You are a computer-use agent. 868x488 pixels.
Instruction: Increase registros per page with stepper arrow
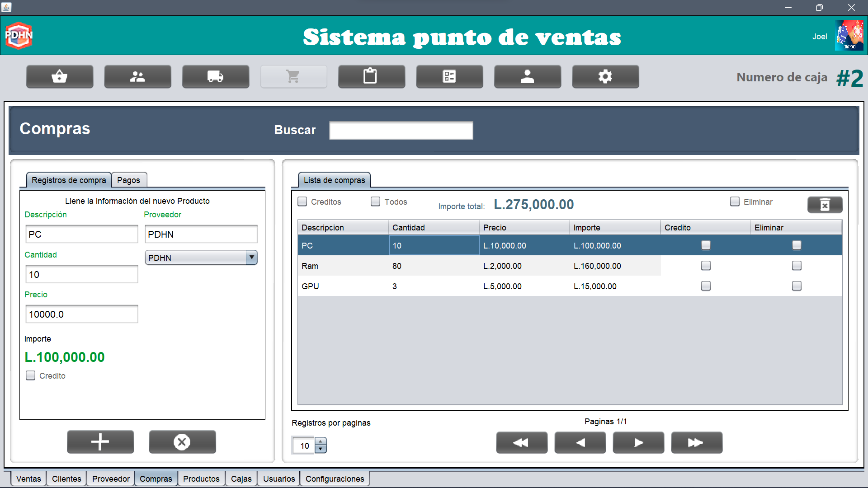pyautogui.click(x=321, y=441)
